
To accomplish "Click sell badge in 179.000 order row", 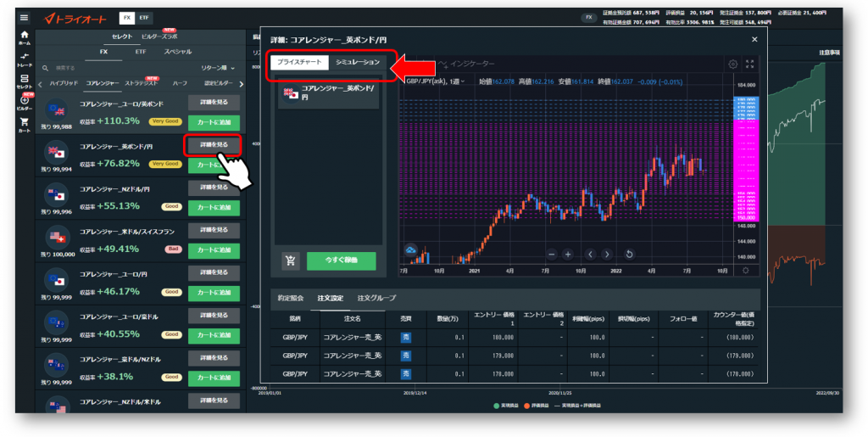I will pos(406,356).
